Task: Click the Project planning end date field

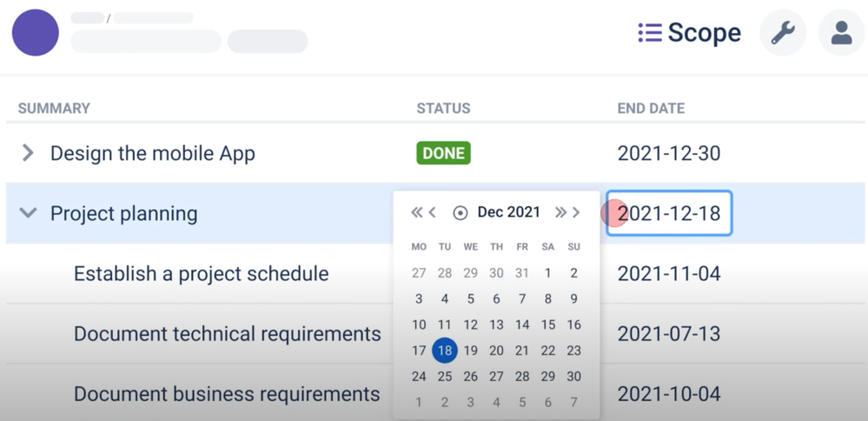Action: tap(669, 213)
